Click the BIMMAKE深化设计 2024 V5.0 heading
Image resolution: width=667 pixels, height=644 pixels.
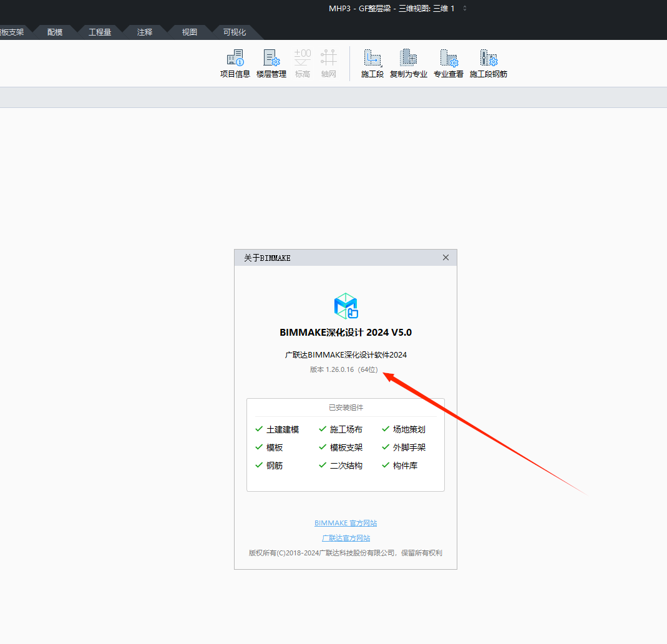346,333
